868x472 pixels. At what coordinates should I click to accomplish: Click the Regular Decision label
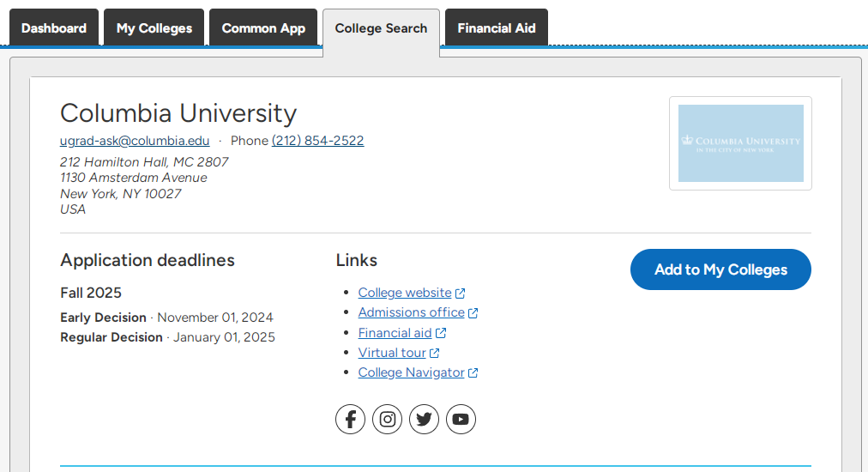point(112,337)
